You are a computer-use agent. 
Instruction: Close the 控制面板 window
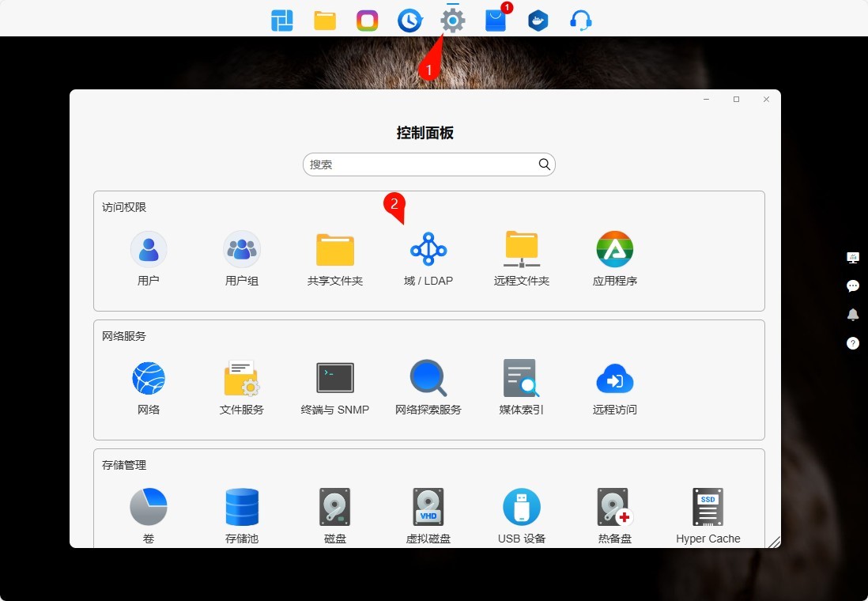point(766,99)
